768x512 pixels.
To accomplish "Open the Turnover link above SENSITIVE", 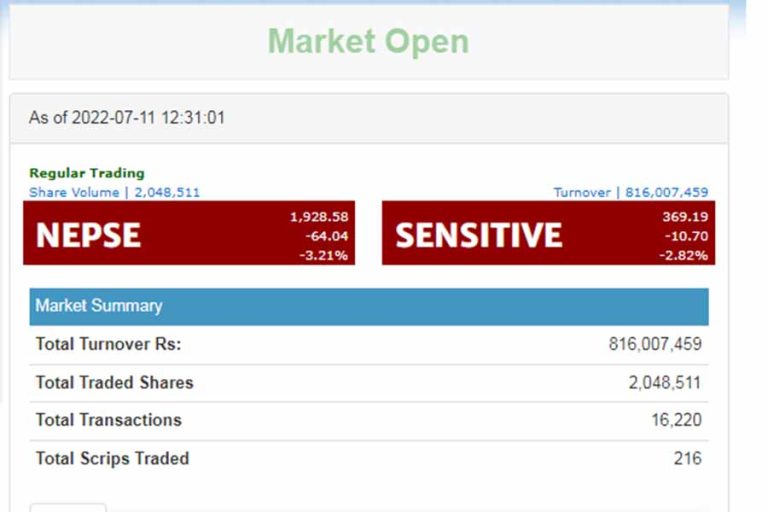I will click(631, 192).
